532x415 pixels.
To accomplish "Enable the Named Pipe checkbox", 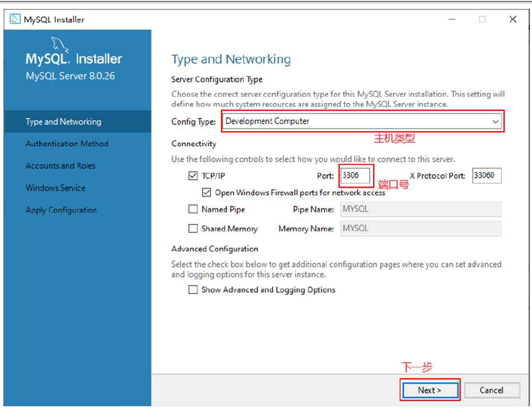I will [x=193, y=209].
